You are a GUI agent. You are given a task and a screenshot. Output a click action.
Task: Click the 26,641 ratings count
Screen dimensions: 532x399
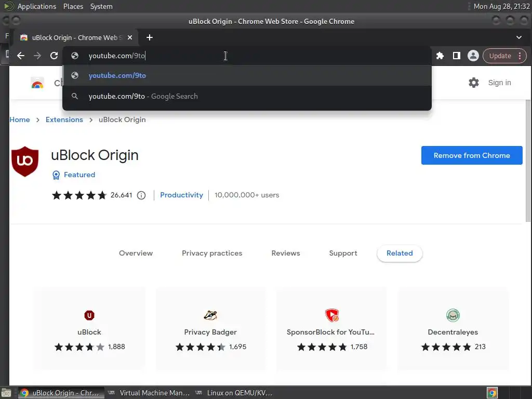point(121,195)
